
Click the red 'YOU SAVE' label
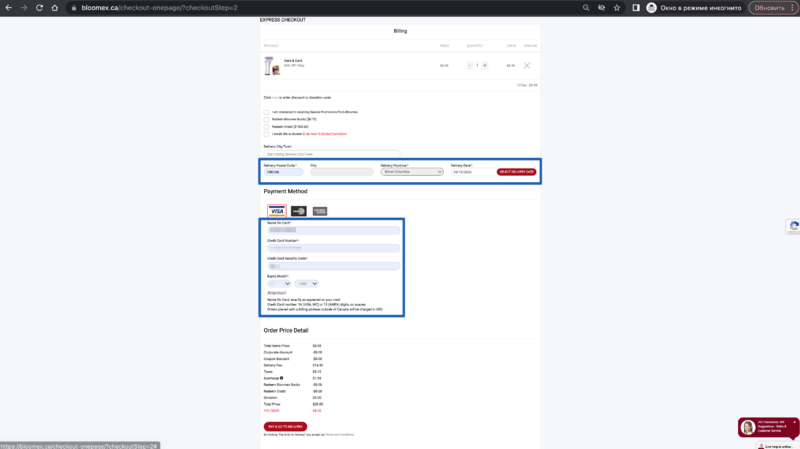pyautogui.click(x=271, y=411)
